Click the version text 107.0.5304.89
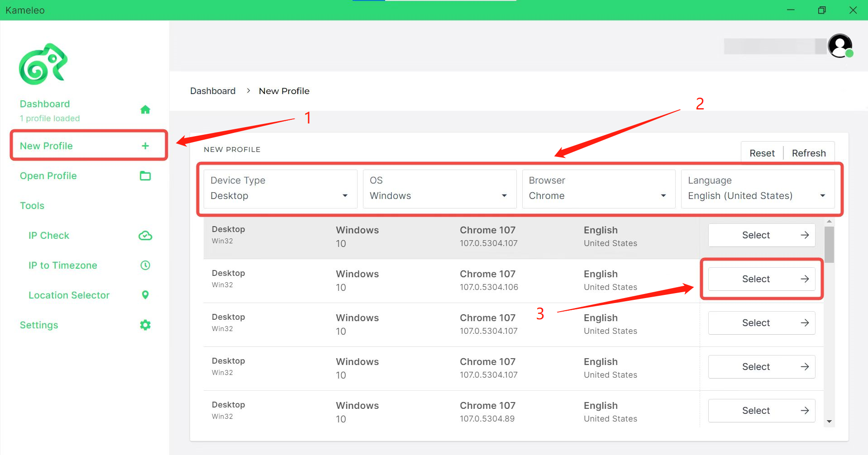Image resolution: width=868 pixels, height=455 pixels. (487, 419)
